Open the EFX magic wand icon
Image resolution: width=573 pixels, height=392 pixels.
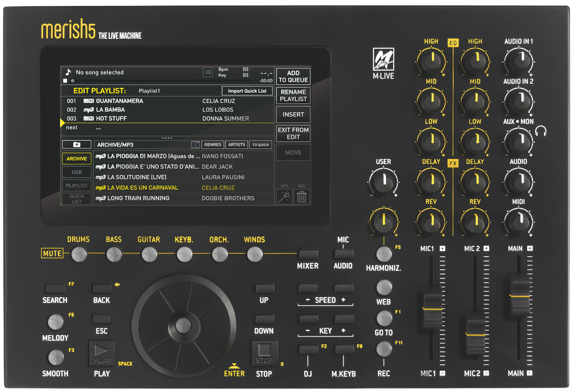pyautogui.click(x=284, y=197)
